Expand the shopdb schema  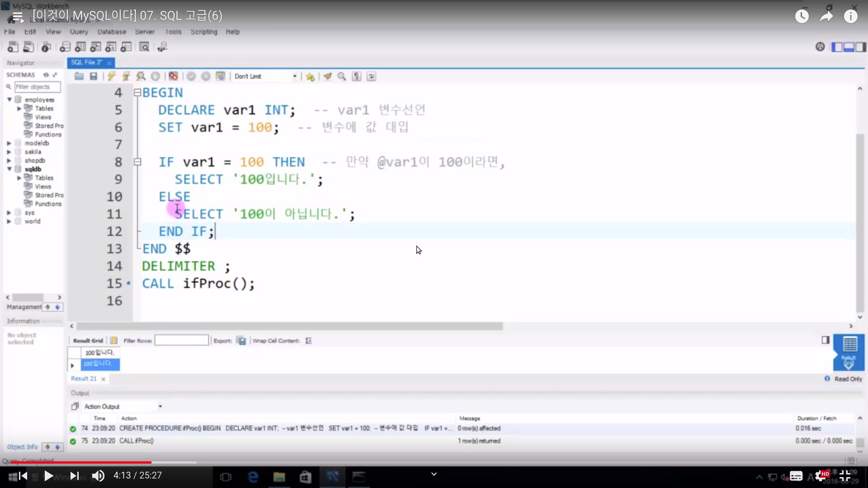coord(9,160)
